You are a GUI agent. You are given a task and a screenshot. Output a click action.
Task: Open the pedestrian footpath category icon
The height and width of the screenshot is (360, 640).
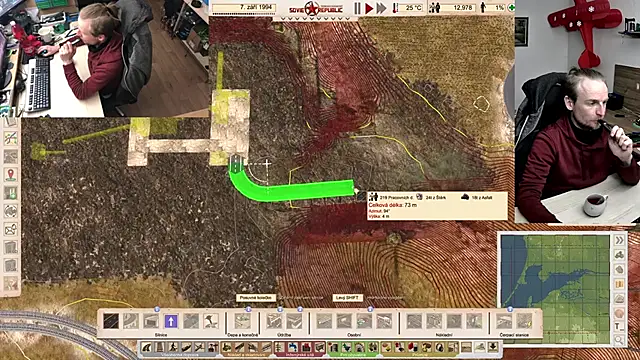173,348
